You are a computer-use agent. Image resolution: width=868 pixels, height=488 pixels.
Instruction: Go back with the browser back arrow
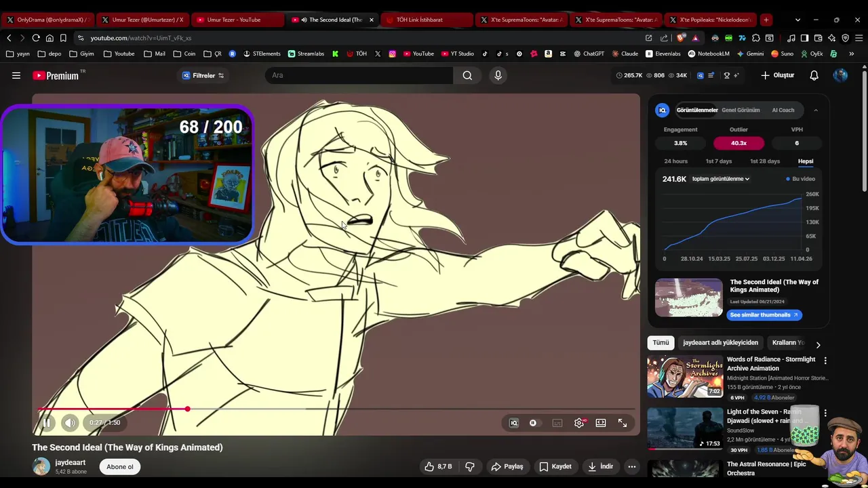tap(9, 38)
